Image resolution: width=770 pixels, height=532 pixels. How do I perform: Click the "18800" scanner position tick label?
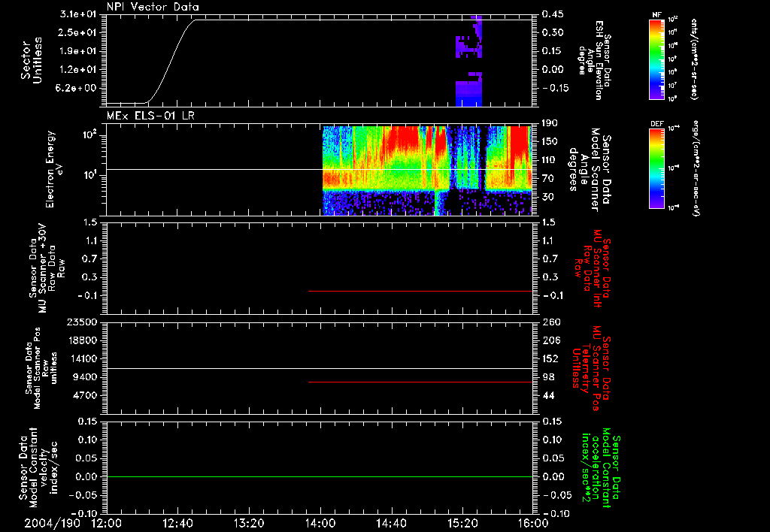pyautogui.click(x=81, y=340)
